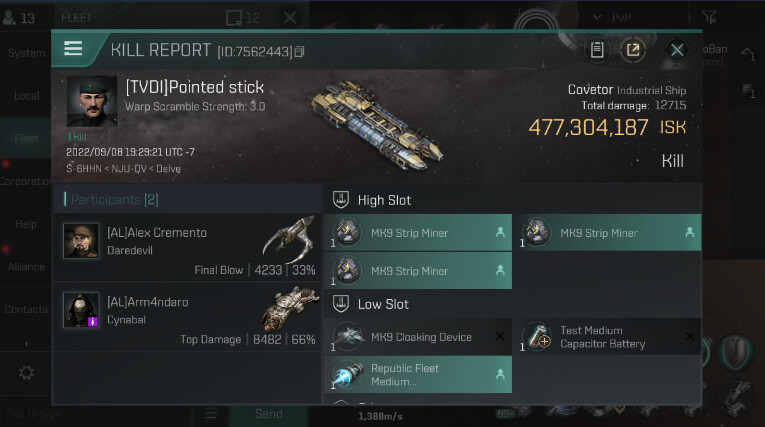Share the kill report externally

click(x=633, y=50)
